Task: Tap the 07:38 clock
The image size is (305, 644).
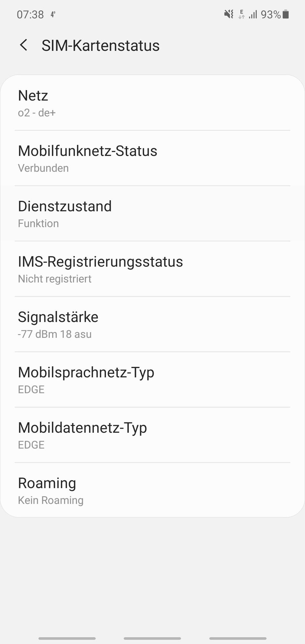Action: tap(30, 14)
